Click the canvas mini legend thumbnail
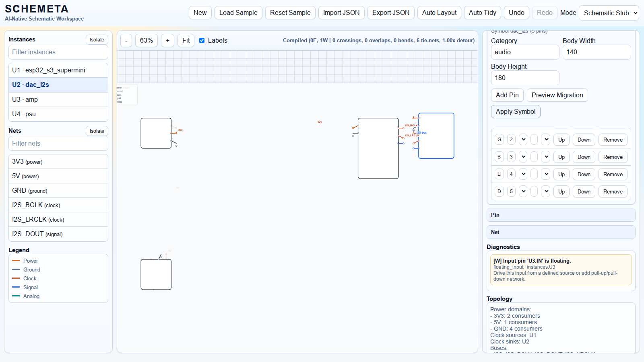Image resolution: width=644 pixels, height=362 pixels. [x=127, y=95]
